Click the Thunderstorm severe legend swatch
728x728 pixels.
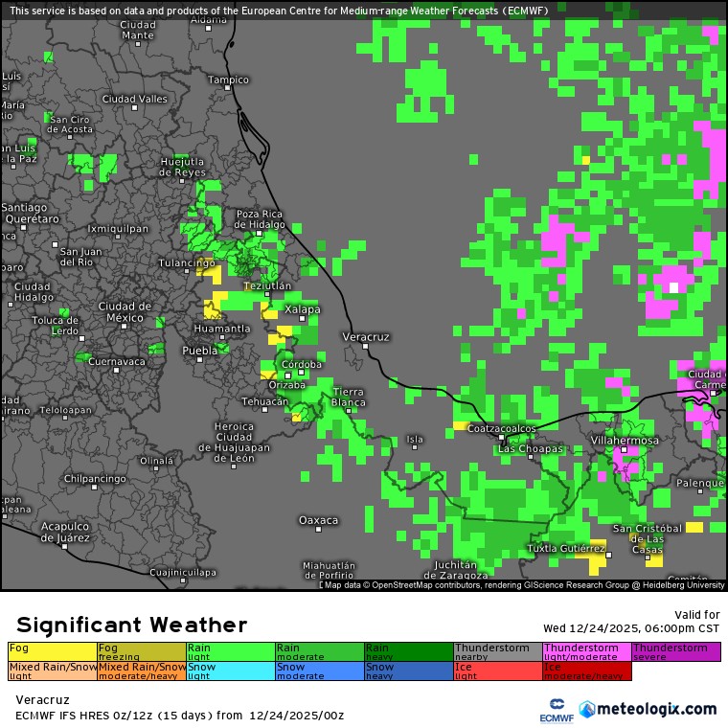tap(675, 651)
